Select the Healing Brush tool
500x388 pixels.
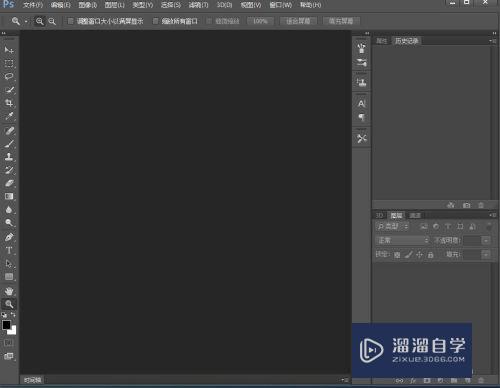click(9, 131)
